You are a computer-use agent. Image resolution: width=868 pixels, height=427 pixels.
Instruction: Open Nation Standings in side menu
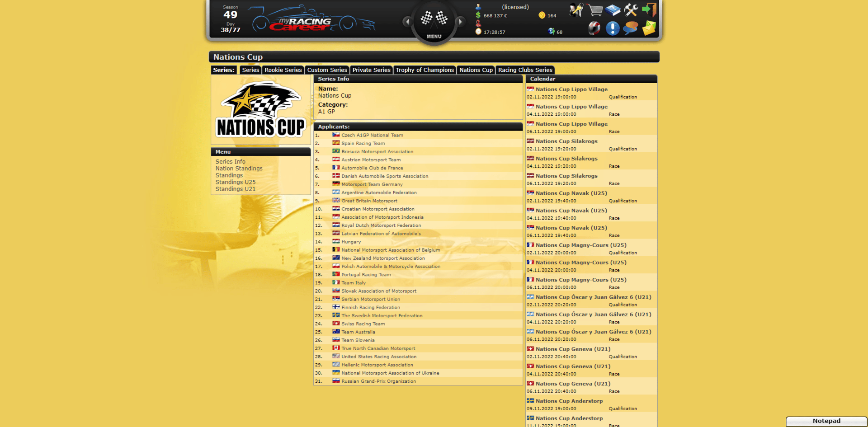(239, 169)
